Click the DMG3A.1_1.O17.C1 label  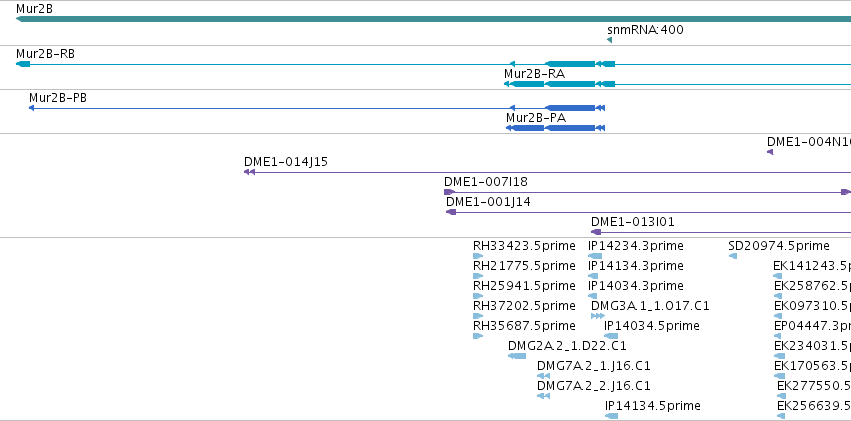(650, 306)
